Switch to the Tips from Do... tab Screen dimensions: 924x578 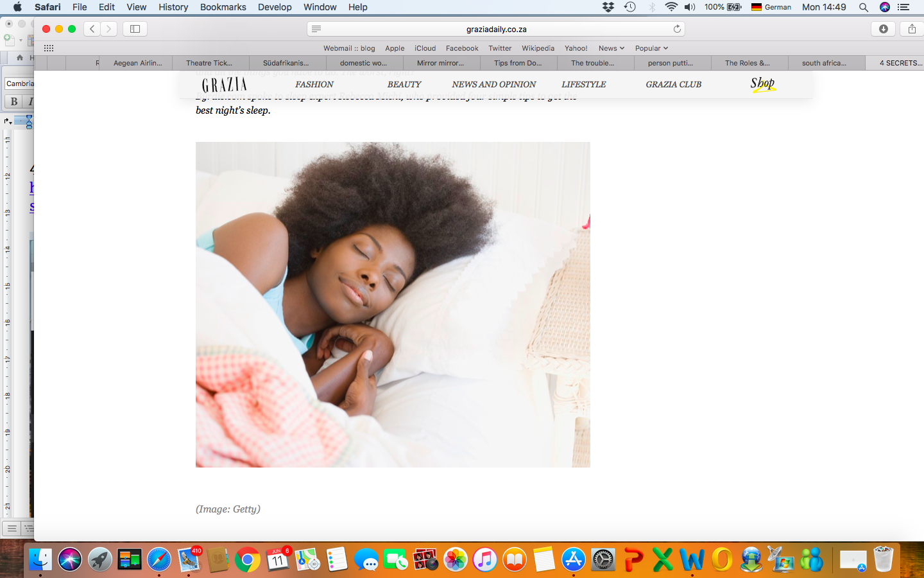point(518,63)
